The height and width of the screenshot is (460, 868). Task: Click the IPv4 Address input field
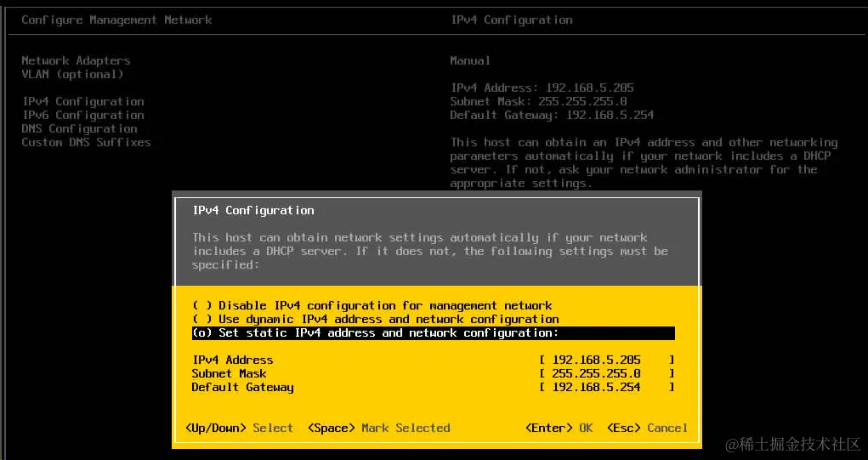click(x=607, y=360)
